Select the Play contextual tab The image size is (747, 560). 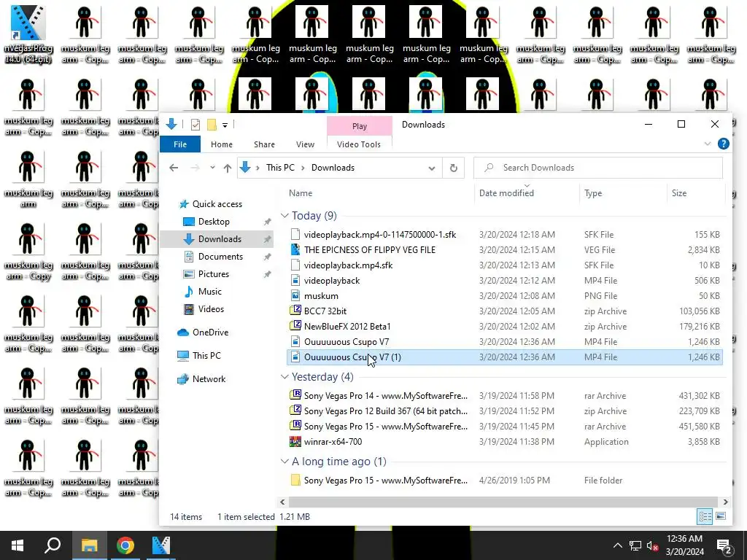pyautogui.click(x=360, y=126)
